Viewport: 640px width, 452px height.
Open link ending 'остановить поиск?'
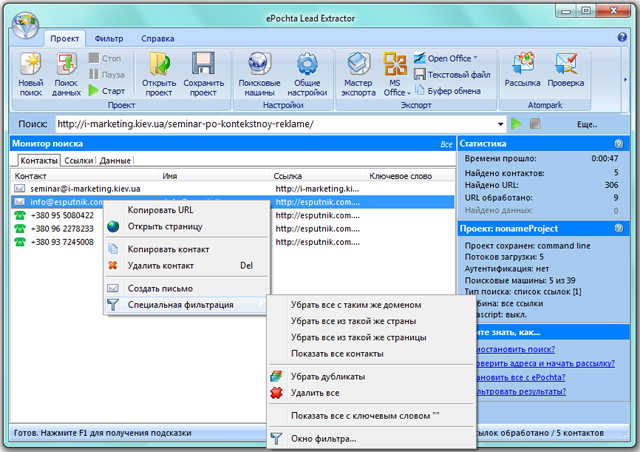pos(516,350)
